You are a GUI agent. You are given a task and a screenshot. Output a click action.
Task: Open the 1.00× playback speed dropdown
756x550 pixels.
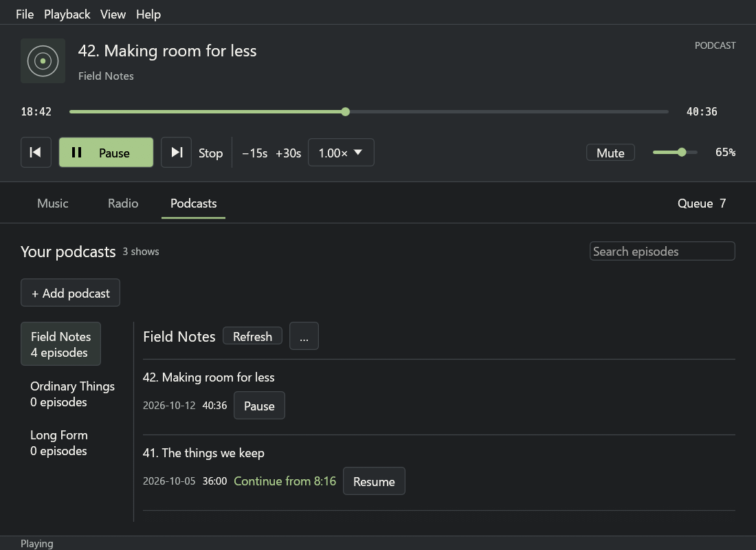tap(341, 153)
